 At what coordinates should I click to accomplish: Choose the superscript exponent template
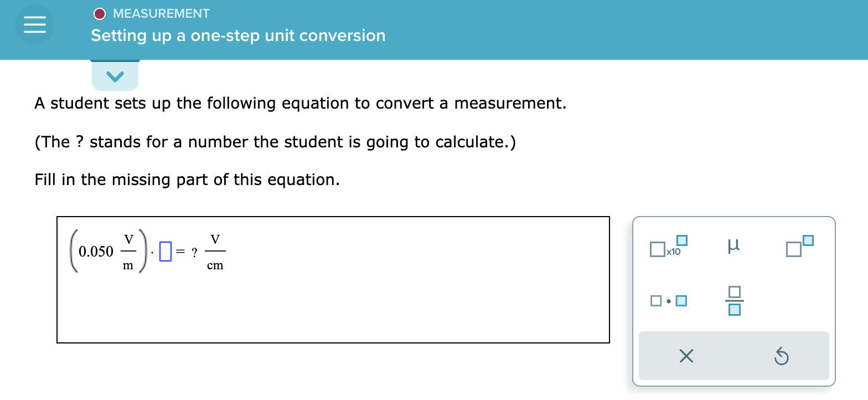(799, 245)
